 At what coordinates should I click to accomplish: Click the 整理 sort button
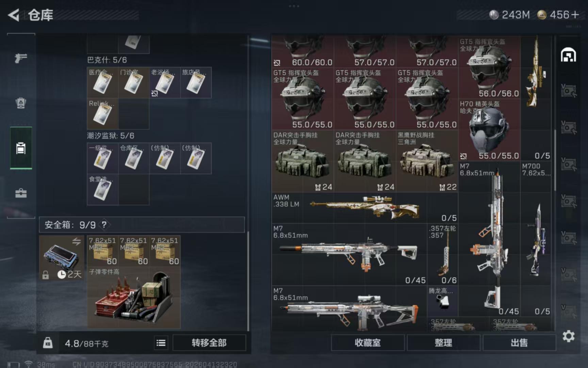point(443,343)
